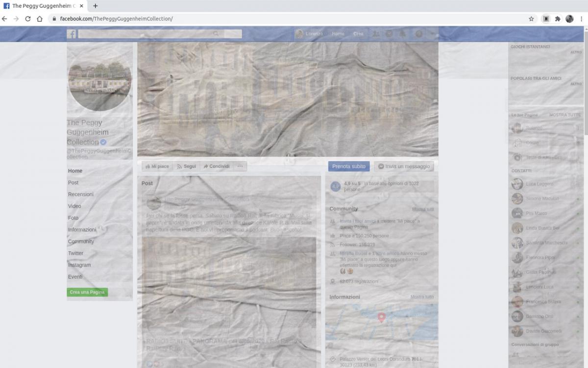Image resolution: width=588 pixels, height=368 pixels.
Task: Open the Chrome profile avatar
Action: click(569, 19)
